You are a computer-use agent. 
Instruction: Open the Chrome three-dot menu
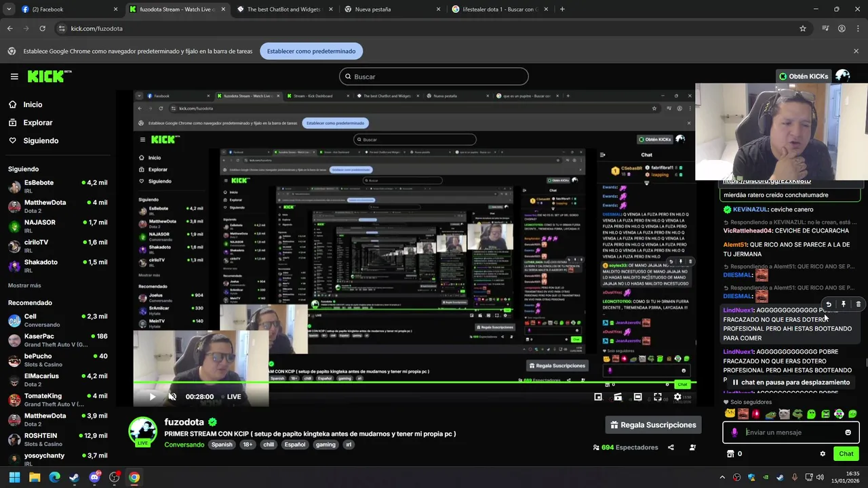[857, 28]
